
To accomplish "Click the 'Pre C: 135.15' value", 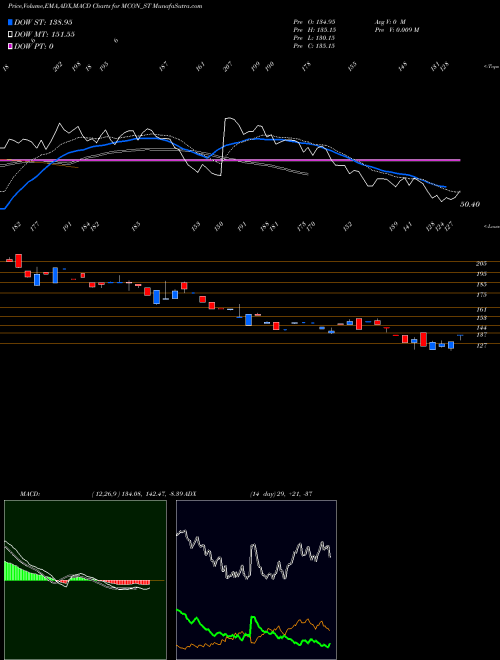I will point(314,46).
